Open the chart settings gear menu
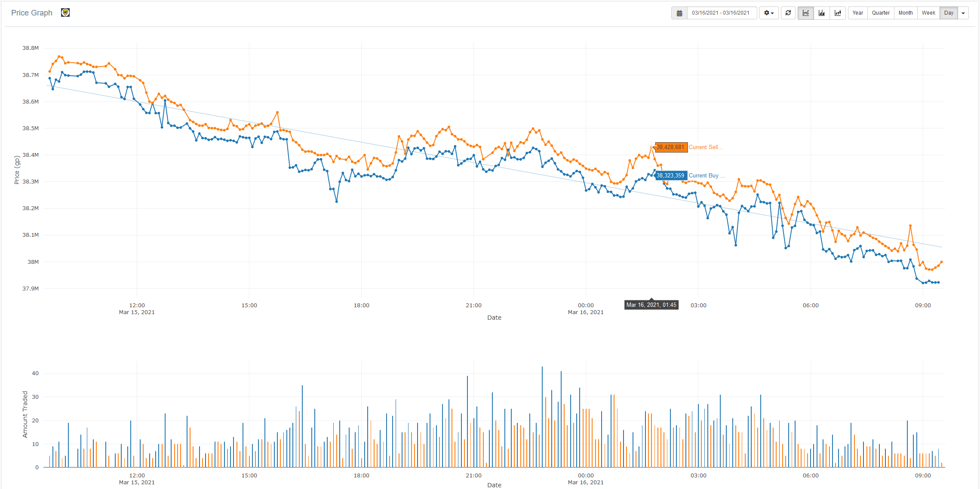 [x=769, y=13]
